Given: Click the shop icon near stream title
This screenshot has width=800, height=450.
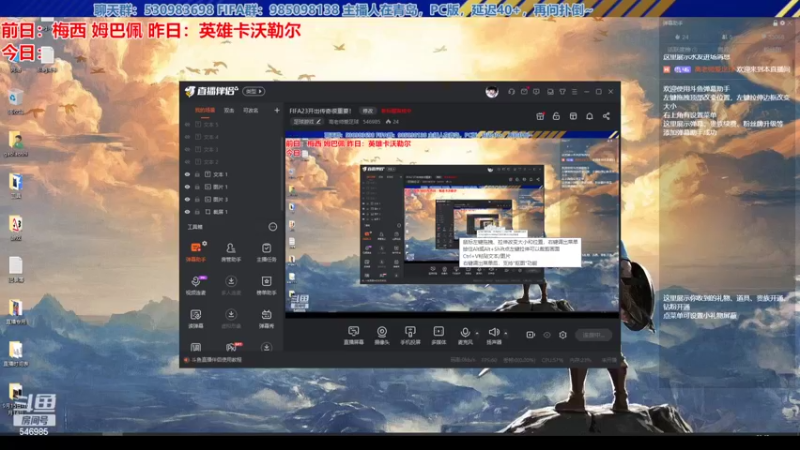Looking at the screenshot, I should [573, 116].
